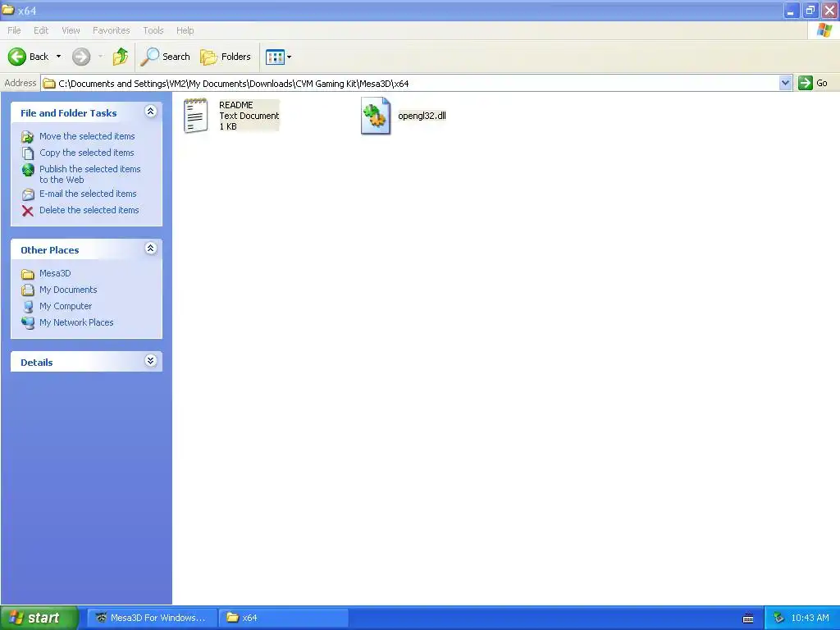Click the Views icon in toolbar

click(275, 57)
